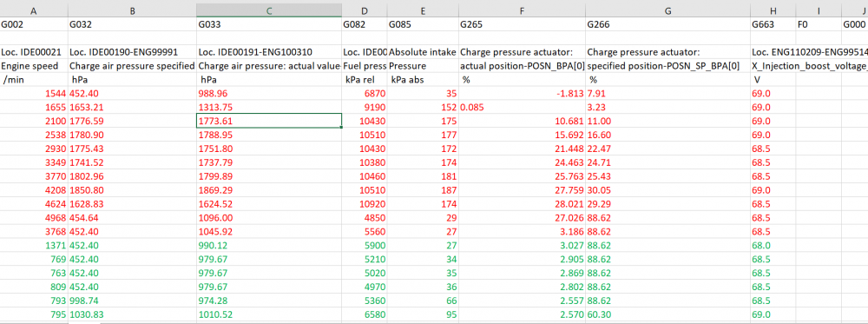Select green fuel pressure value 6580

[365, 315]
